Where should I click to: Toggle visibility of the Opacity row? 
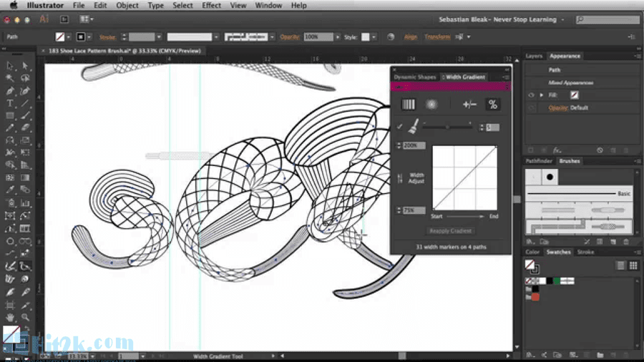(x=531, y=107)
